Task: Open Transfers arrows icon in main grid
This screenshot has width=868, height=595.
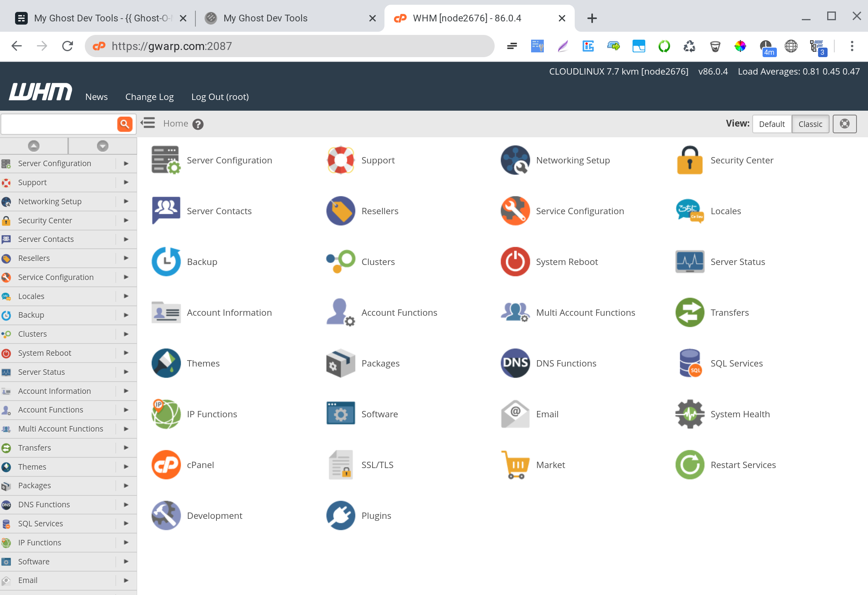Action: pos(690,313)
